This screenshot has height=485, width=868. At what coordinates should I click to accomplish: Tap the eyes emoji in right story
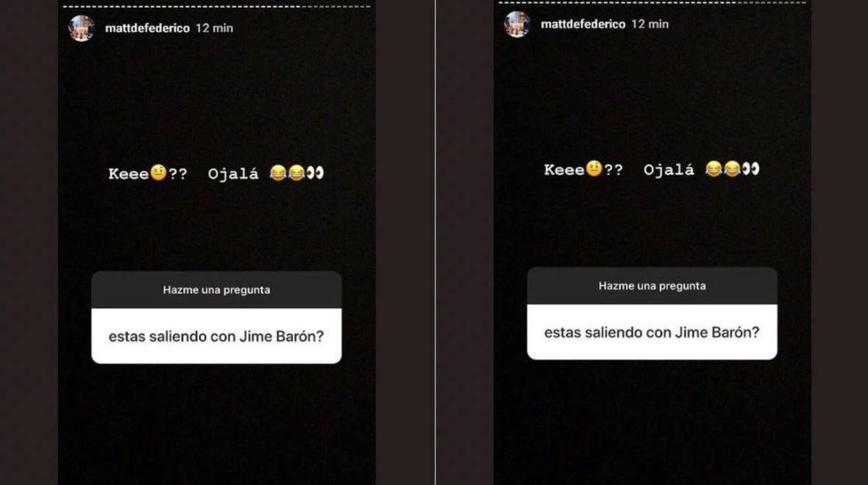750,169
